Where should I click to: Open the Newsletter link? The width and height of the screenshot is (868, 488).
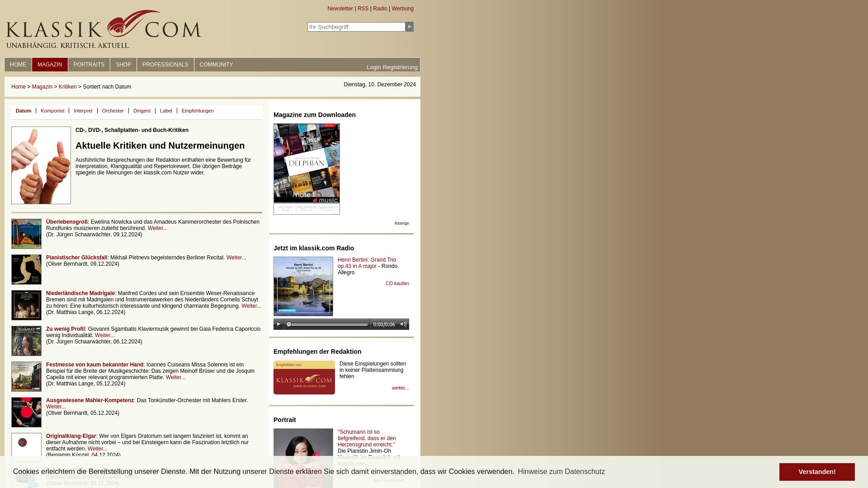[340, 9]
